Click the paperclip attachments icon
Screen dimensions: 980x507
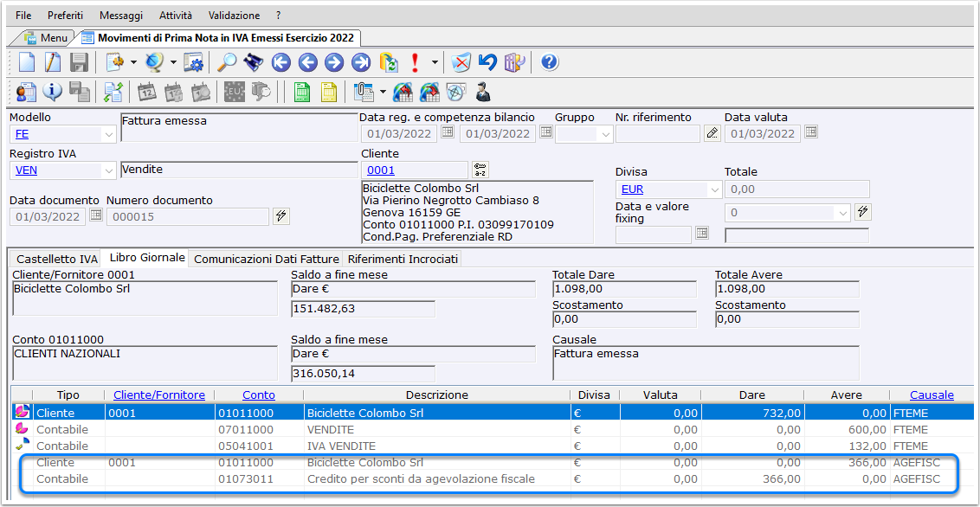[x=363, y=93]
